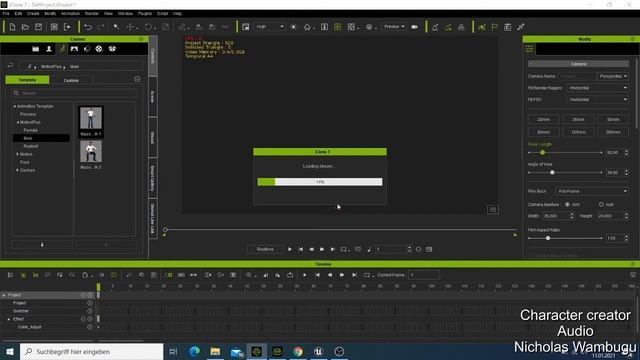Toggle the circle icon on the Color_Adjust track
Viewport: 640px width, 360px height.
[90, 327]
